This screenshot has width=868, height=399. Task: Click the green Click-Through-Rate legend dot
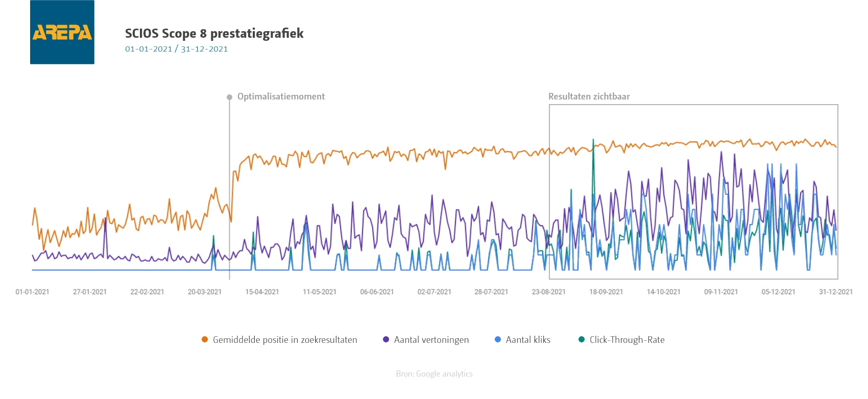[x=582, y=340]
